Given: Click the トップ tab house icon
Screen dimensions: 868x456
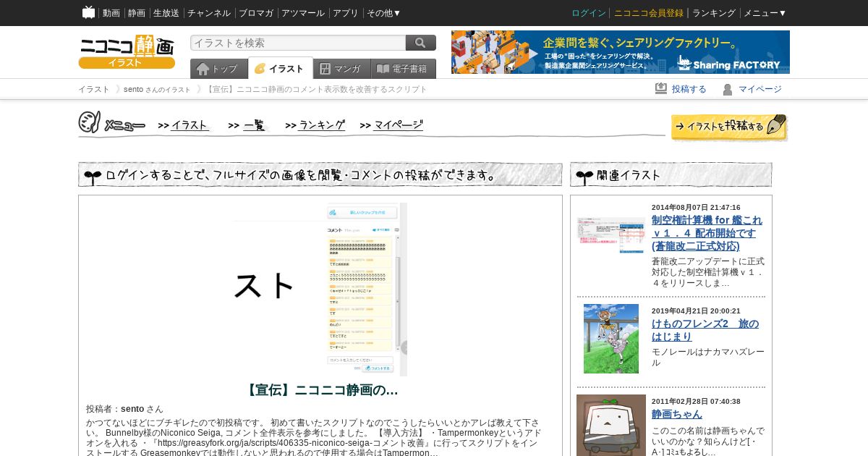Looking at the screenshot, I should coord(203,69).
